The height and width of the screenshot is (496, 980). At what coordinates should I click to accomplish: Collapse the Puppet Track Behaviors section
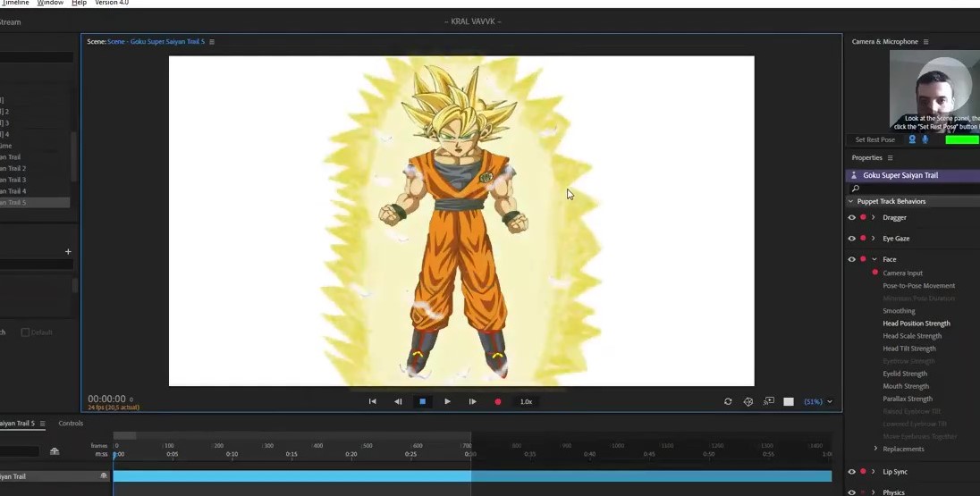[x=850, y=201]
